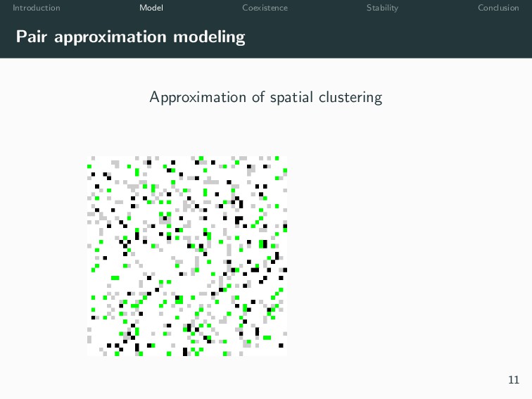Click capitalized Approximation in the subtitle
The image size is (532, 399).
(x=198, y=98)
